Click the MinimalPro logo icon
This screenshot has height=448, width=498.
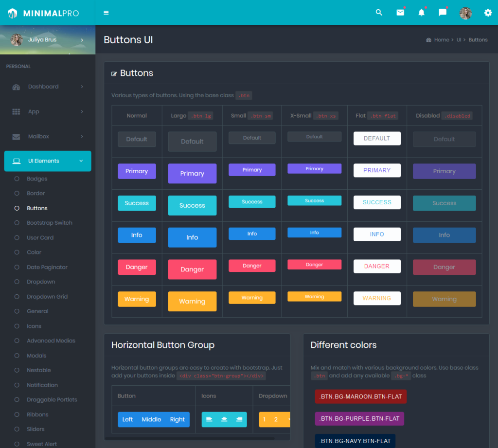tap(12, 13)
